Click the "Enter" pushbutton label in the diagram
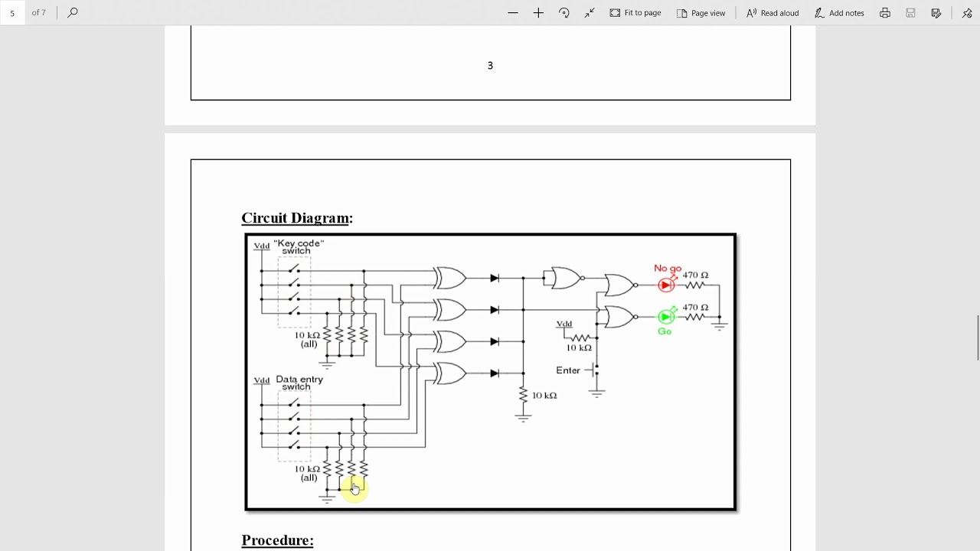Viewport: 980px width, 551px height. click(568, 370)
